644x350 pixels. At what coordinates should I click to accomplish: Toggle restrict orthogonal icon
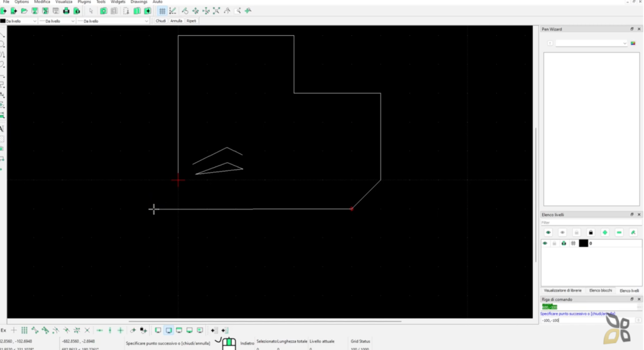(x=120, y=331)
